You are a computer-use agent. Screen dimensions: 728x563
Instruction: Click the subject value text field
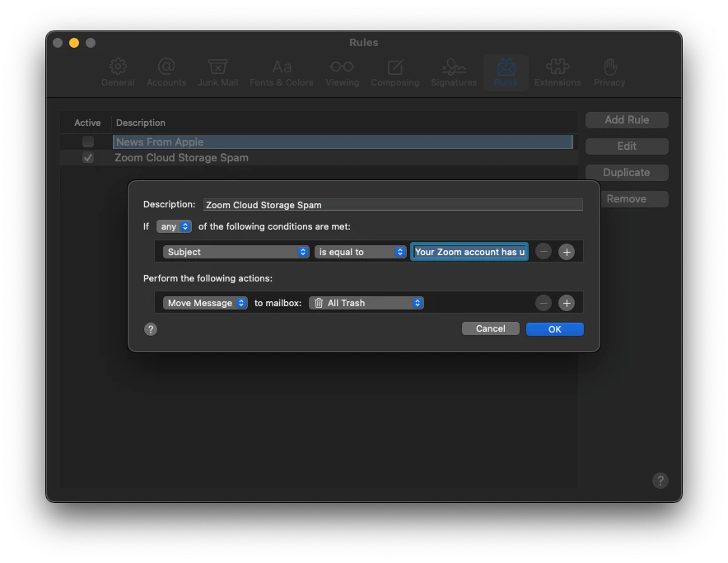click(469, 252)
